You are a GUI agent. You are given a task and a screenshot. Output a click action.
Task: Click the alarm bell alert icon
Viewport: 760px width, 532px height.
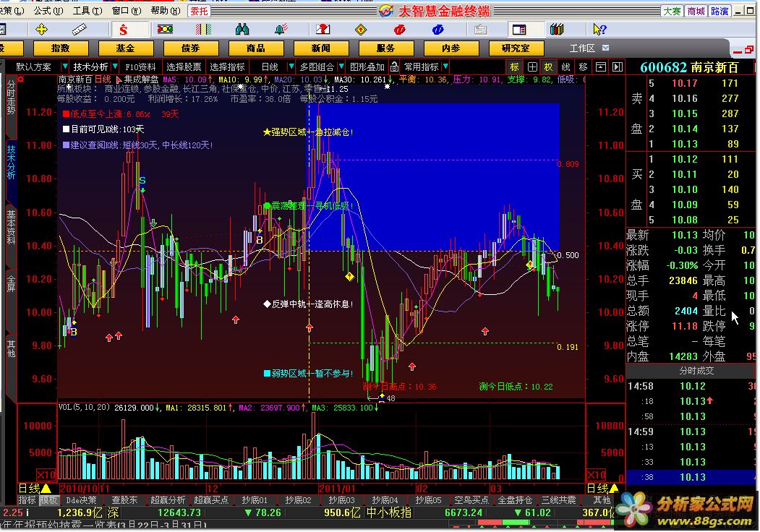click(281, 30)
